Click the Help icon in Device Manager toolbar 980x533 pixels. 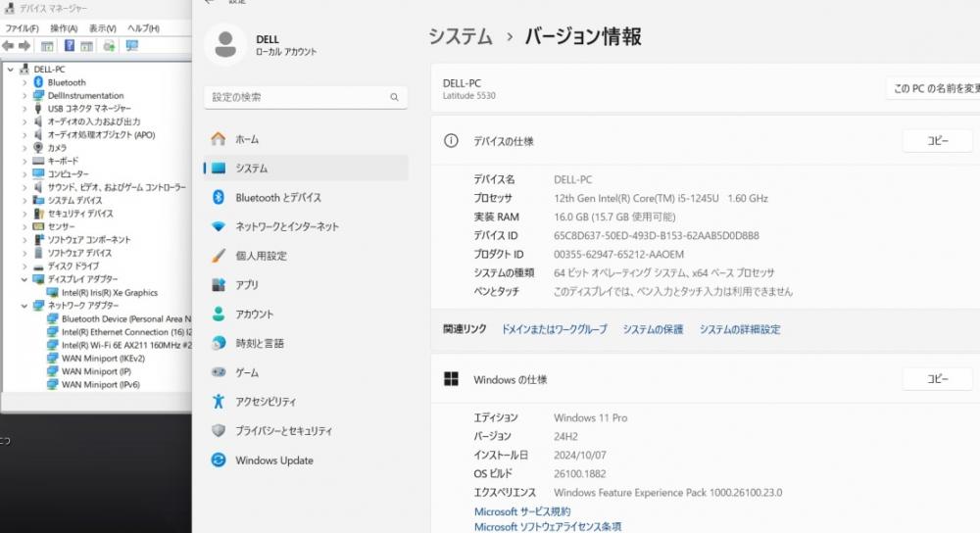[70, 46]
